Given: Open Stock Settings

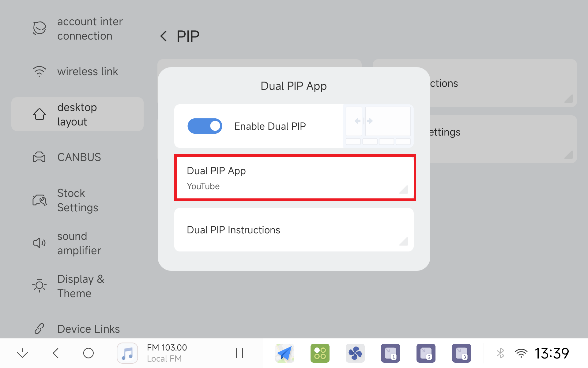Looking at the screenshot, I should 77,200.
